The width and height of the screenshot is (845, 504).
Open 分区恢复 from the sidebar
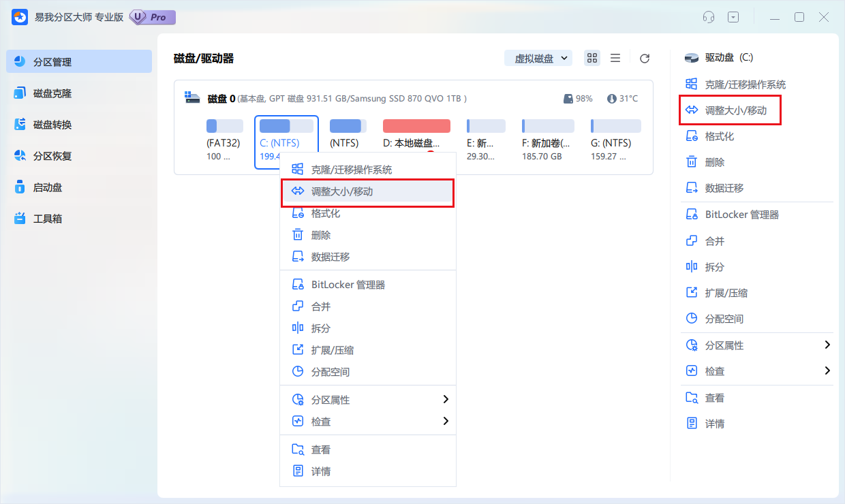coord(52,155)
